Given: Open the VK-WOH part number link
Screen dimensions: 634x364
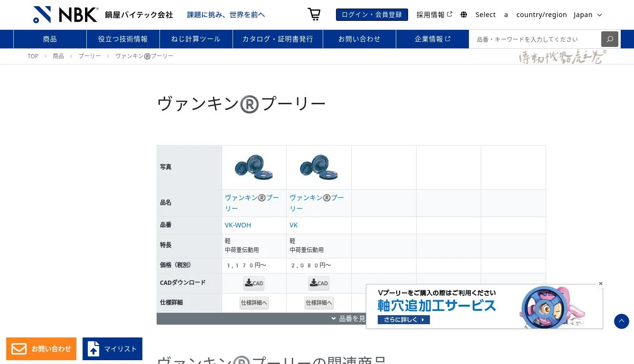Looking at the screenshot, I should (x=238, y=225).
